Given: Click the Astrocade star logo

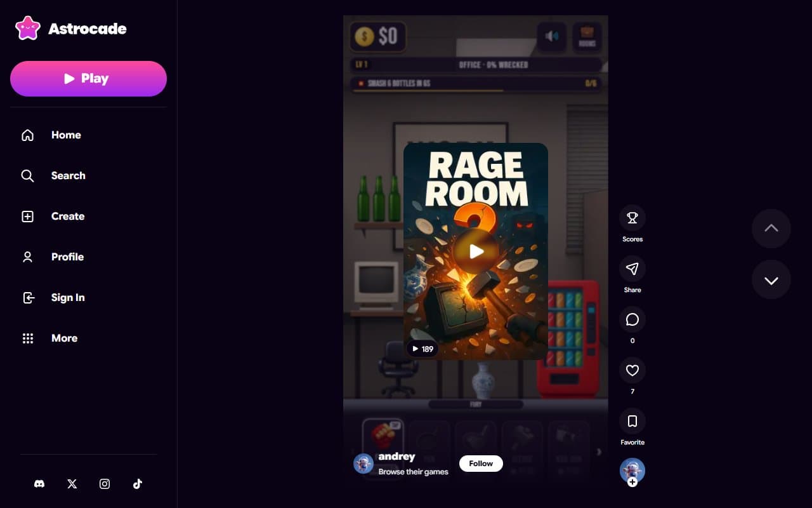Looking at the screenshot, I should pyautogui.click(x=28, y=29).
